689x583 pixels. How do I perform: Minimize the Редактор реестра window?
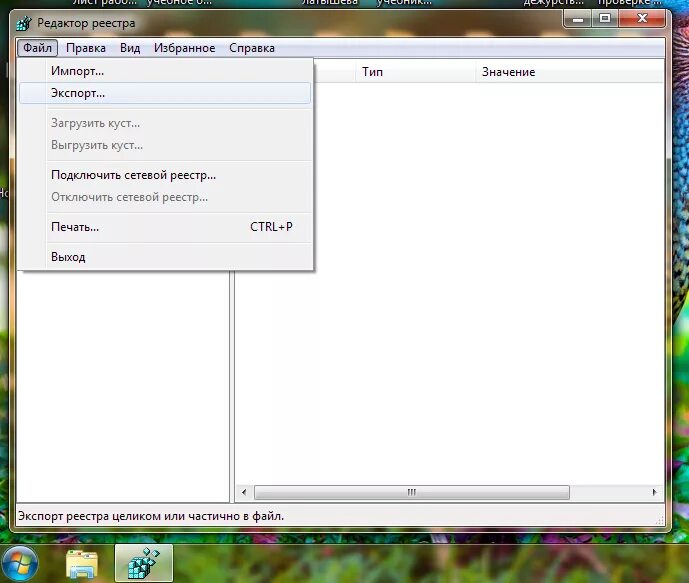[577, 19]
